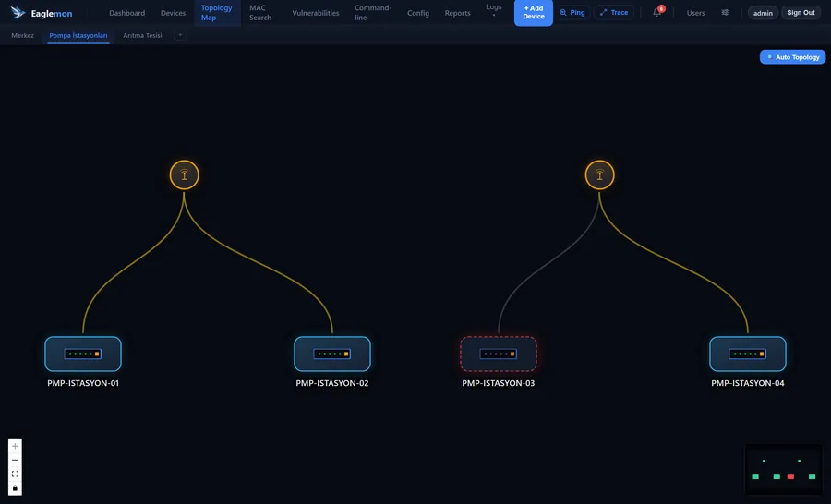Expand the Logs dropdown menu
Viewport: 831px width, 504px height.
(x=493, y=10)
